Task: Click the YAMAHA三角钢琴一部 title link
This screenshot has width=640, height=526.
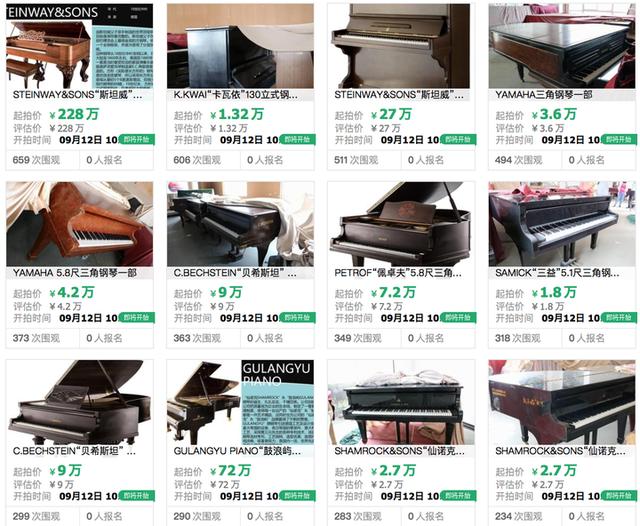Action: pos(544,95)
